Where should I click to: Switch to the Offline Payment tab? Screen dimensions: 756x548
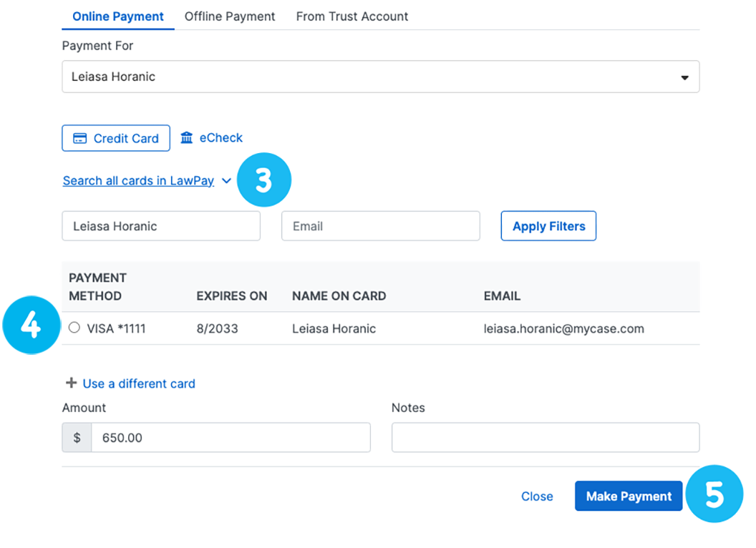point(229,16)
